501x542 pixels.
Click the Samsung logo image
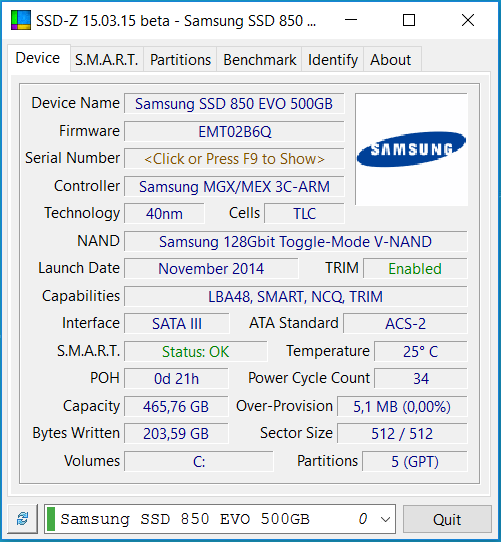[411, 149]
